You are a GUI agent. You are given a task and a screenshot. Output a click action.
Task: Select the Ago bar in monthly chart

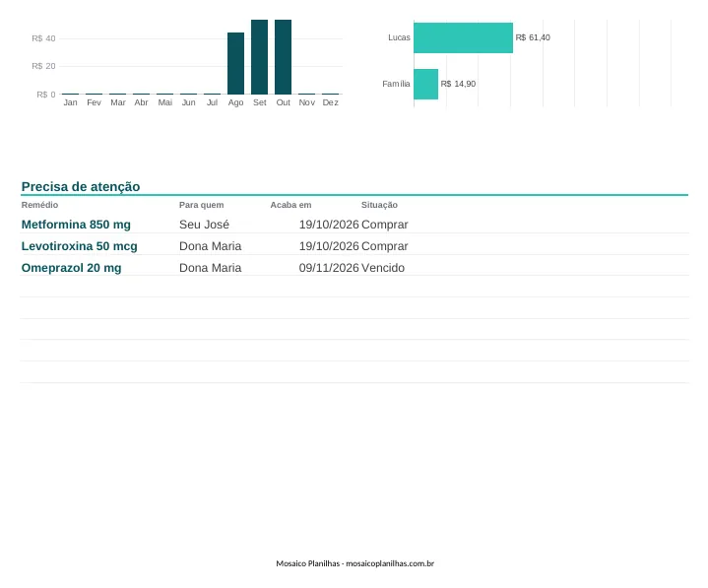(235, 63)
